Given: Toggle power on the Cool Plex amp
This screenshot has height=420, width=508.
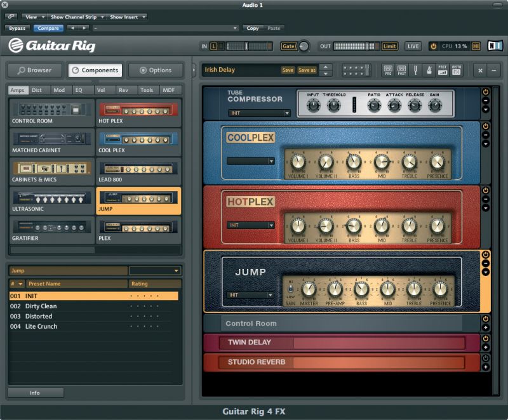Looking at the screenshot, I should point(485,126).
